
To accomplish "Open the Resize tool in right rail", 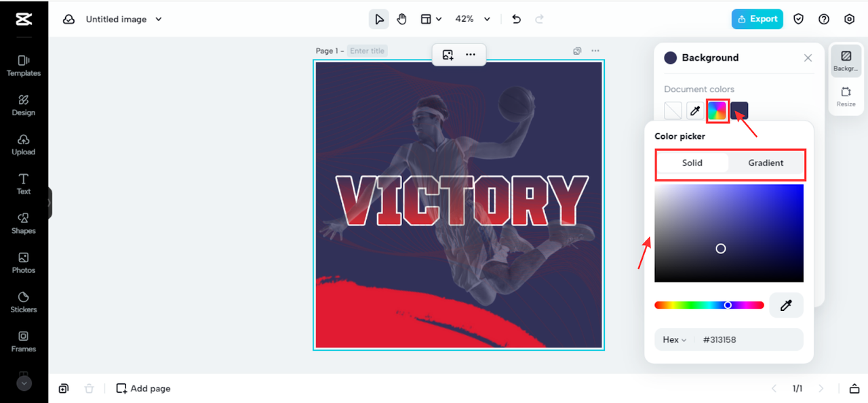I will [846, 97].
